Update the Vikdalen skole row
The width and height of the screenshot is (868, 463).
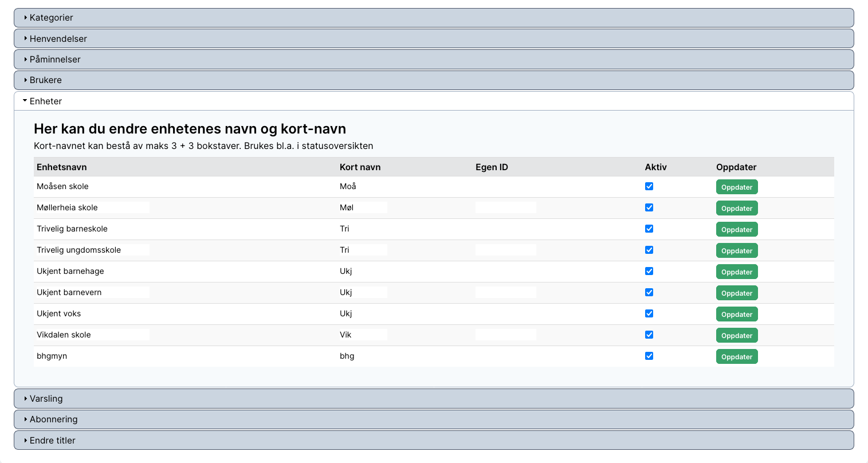(737, 336)
